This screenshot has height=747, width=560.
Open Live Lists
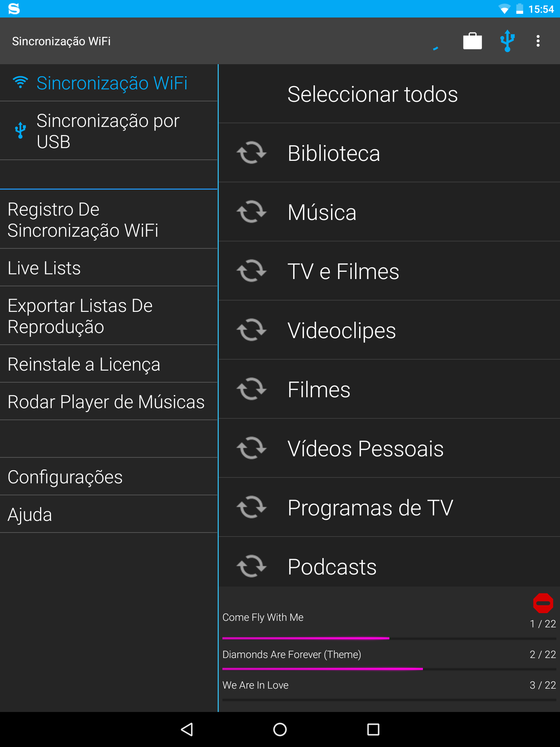[109, 268]
